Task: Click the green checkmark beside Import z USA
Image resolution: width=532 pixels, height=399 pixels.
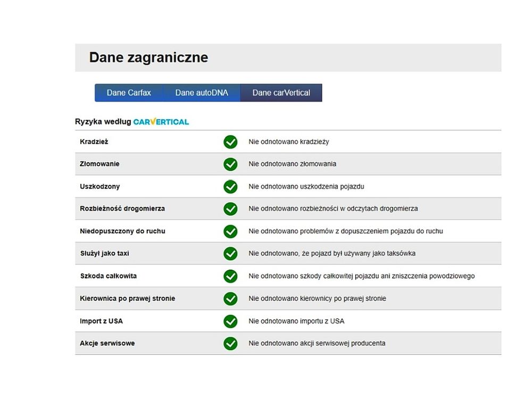Action: (x=230, y=321)
